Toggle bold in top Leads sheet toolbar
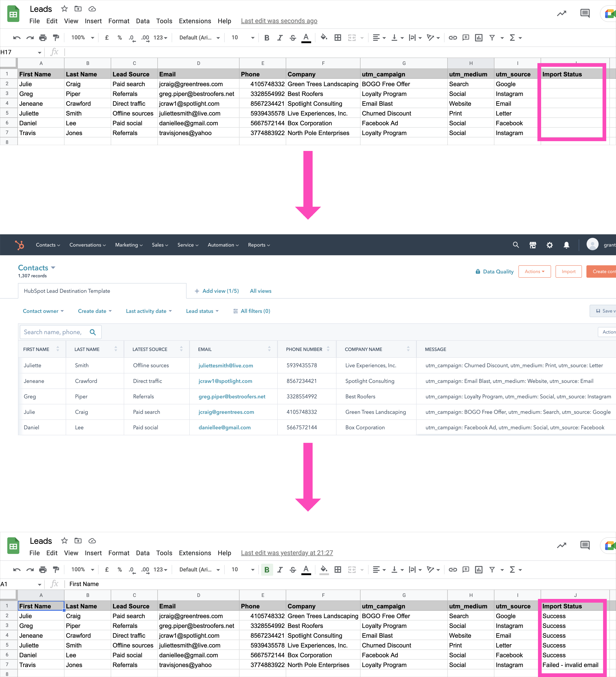Viewport: 616px width, 677px height. click(x=267, y=38)
